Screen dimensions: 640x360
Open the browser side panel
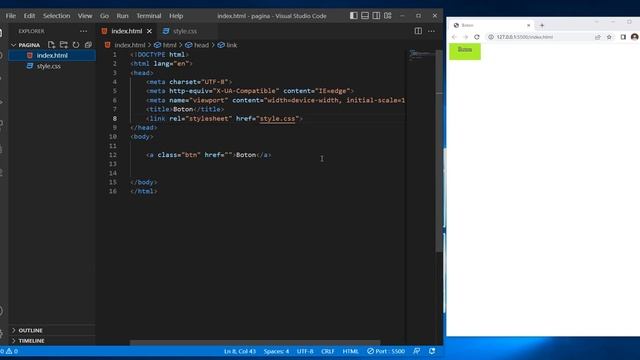pos(623,37)
